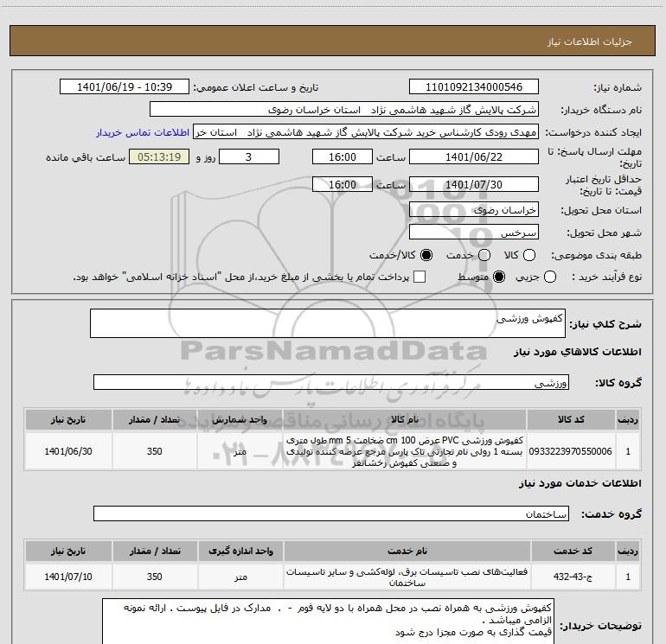Click service need date 1401/07/10 cell
Screen dimensions: 666x644
(68, 577)
